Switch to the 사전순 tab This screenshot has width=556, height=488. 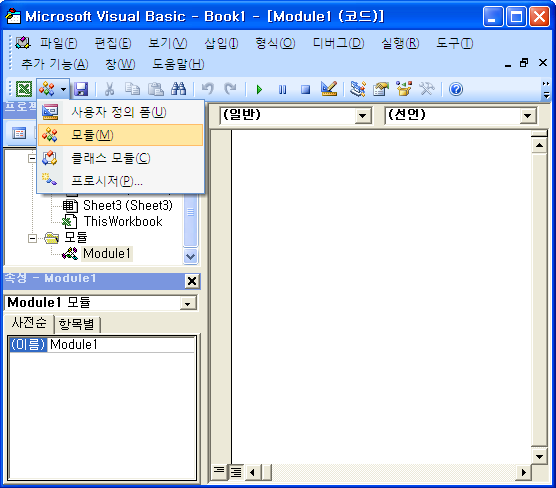pyautogui.click(x=29, y=323)
